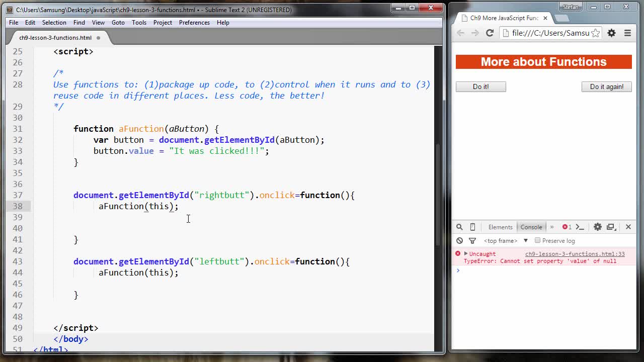Open the Preferences menu
The width and height of the screenshot is (644, 362).
click(x=194, y=23)
